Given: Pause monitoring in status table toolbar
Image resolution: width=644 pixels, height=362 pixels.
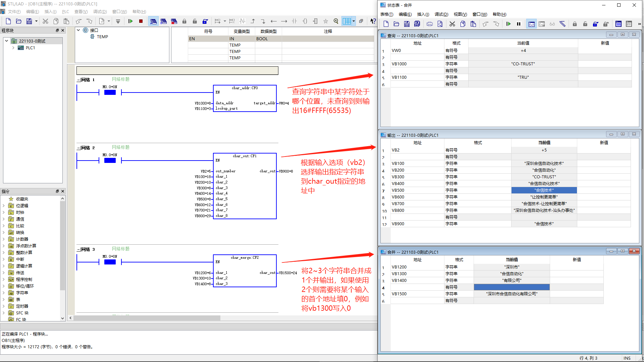Looking at the screenshot, I should click(x=519, y=24).
